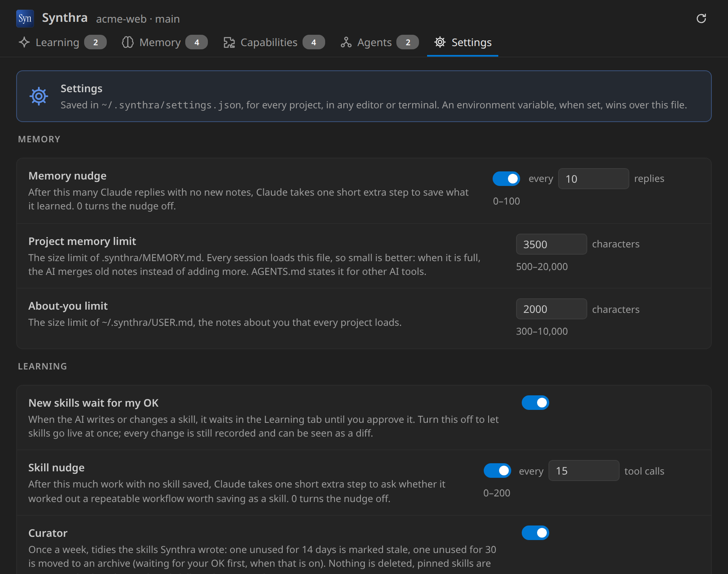
Task: Click the Capabilities puzzle piece icon
Action: click(x=229, y=42)
